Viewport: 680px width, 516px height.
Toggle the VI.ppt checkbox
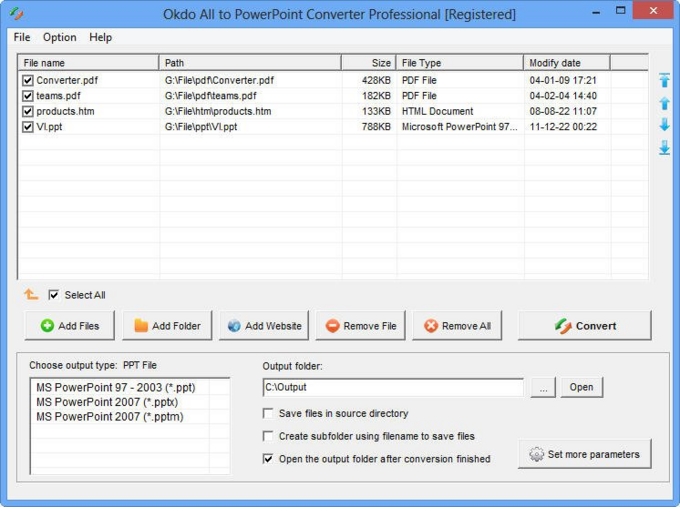tap(28, 127)
